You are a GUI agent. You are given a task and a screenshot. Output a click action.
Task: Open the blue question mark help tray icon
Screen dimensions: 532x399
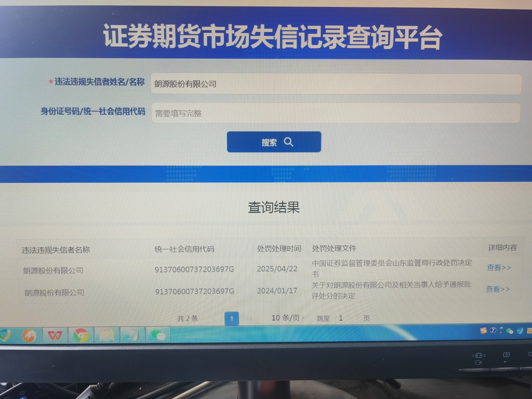coord(493,330)
